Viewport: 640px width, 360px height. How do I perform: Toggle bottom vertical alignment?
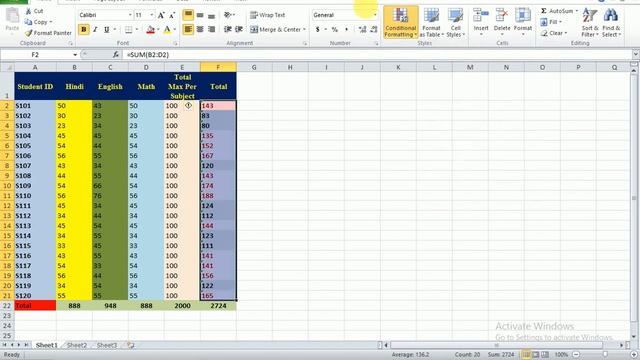[x=211, y=15]
